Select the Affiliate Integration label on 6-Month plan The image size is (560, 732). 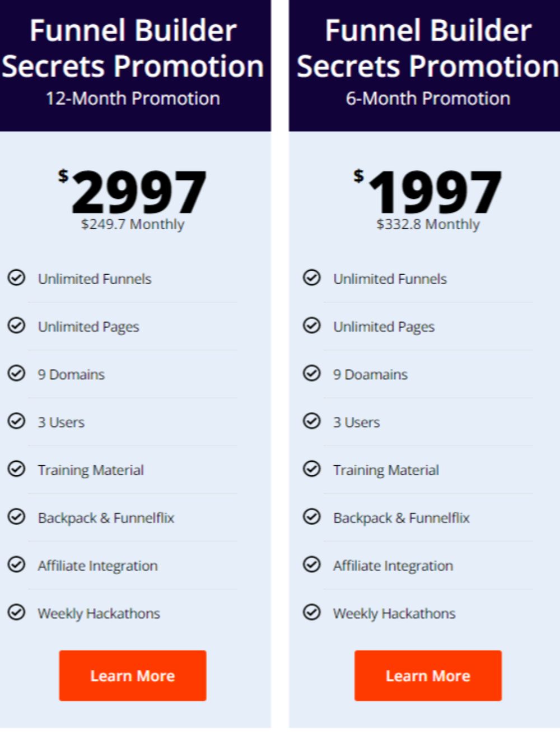coord(393,566)
